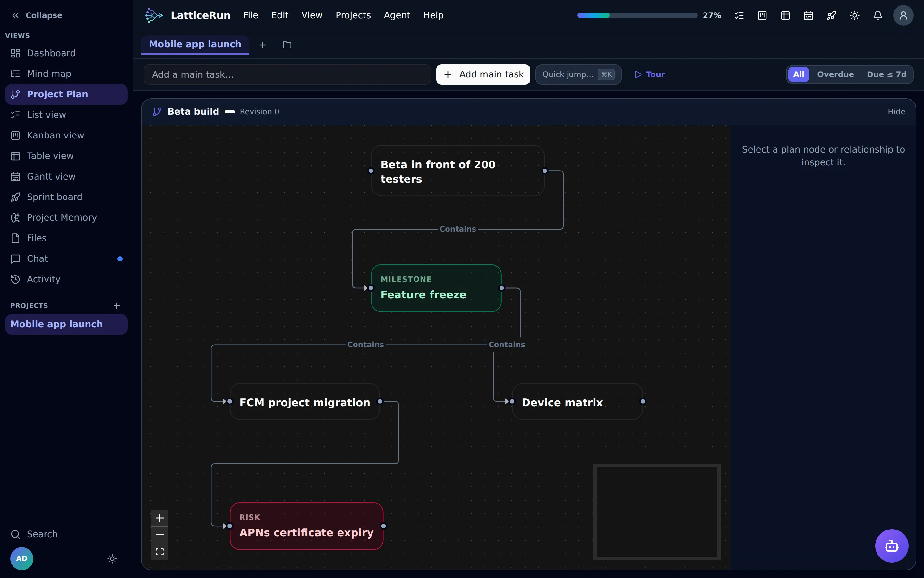Select the Device matrix node
924x578 pixels.
point(577,402)
